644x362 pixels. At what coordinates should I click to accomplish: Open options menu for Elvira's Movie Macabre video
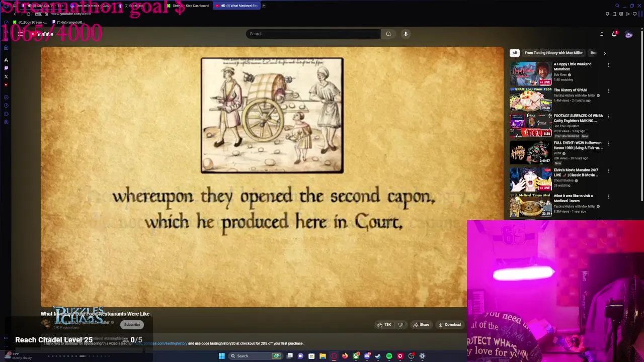(x=608, y=171)
